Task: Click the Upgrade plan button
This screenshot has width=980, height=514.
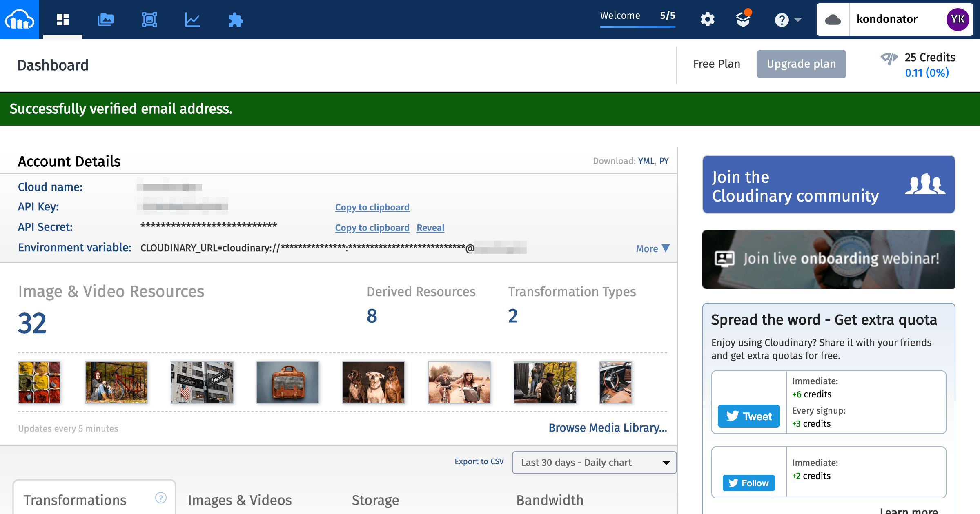Action: pos(801,64)
